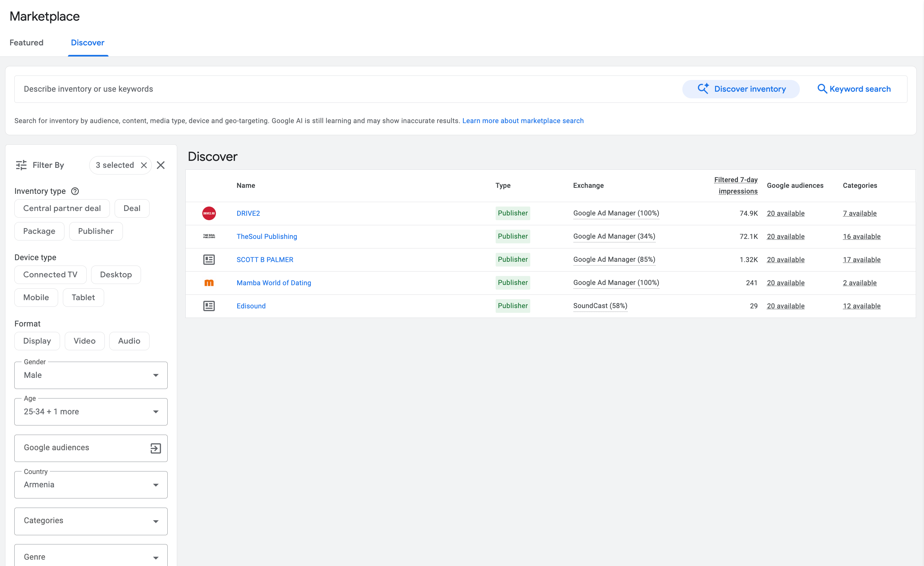Toggle Tablet device chip
Screen dimensions: 924x566
pos(83,297)
